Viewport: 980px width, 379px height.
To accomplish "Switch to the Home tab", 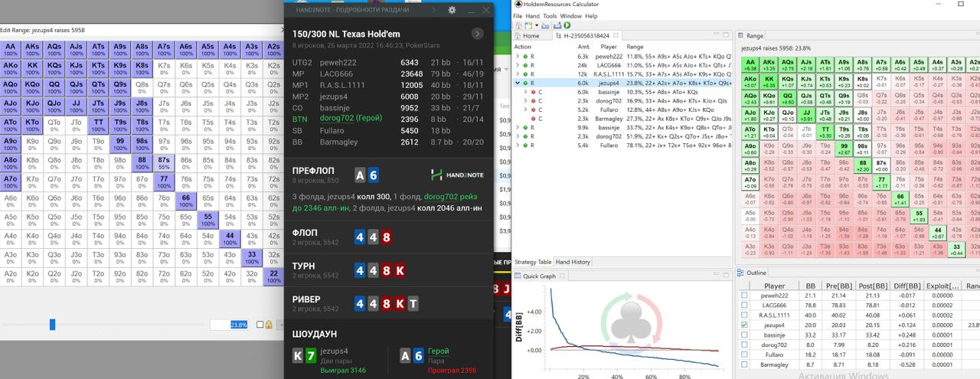I will [x=531, y=36].
